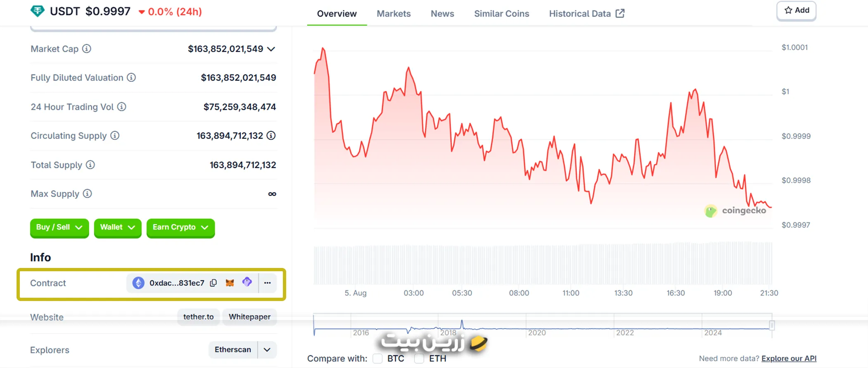Switch to the Overview tab
Image resolution: width=868 pixels, height=368 pixels.
pos(337,14)
